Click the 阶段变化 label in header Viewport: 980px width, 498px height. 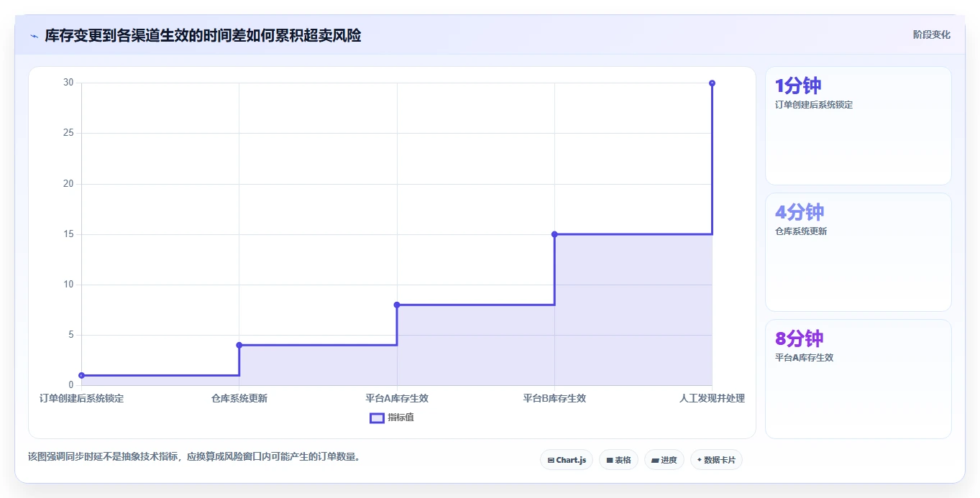click(x=932, y=34)
